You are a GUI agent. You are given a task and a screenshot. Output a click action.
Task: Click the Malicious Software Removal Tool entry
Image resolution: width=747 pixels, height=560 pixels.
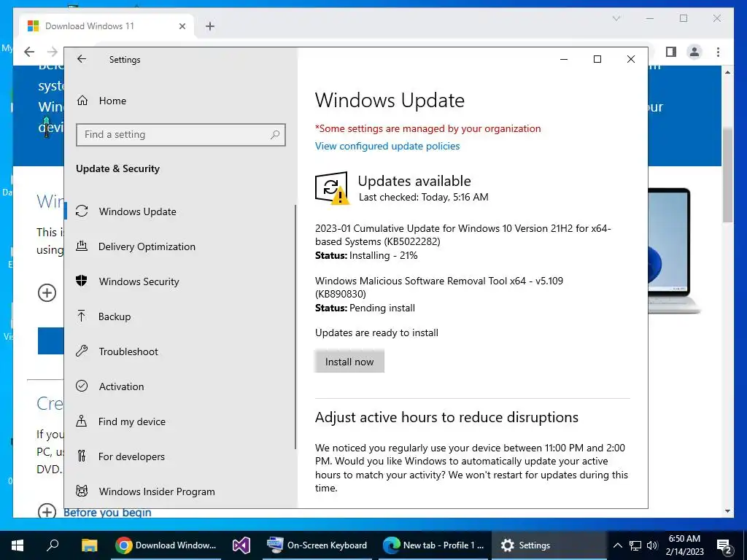click(x=438, y=287)
